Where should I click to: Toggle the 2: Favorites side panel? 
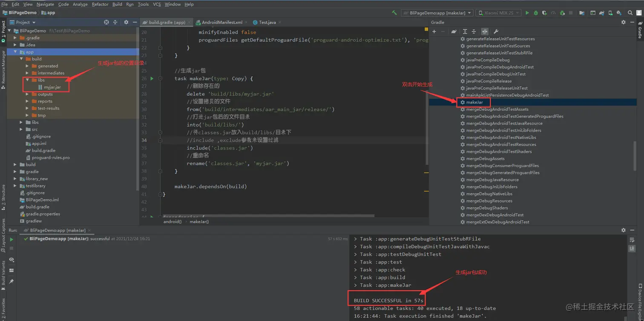pos(3,307)
